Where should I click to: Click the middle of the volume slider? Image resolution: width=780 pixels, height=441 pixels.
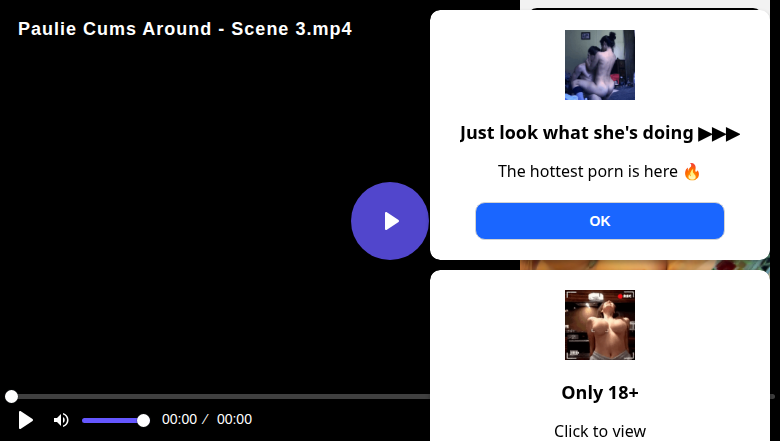112,420
